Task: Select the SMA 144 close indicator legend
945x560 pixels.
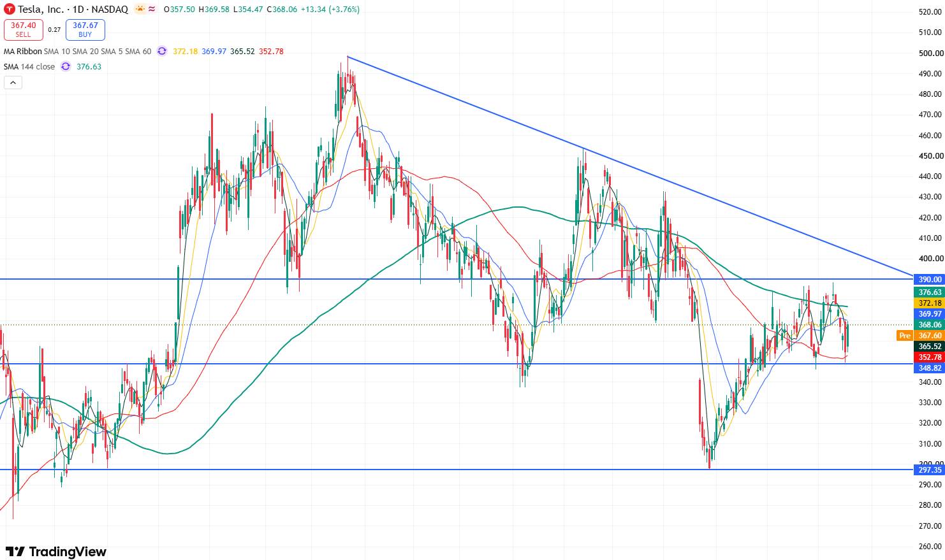Action: click(x=29, y=67)
